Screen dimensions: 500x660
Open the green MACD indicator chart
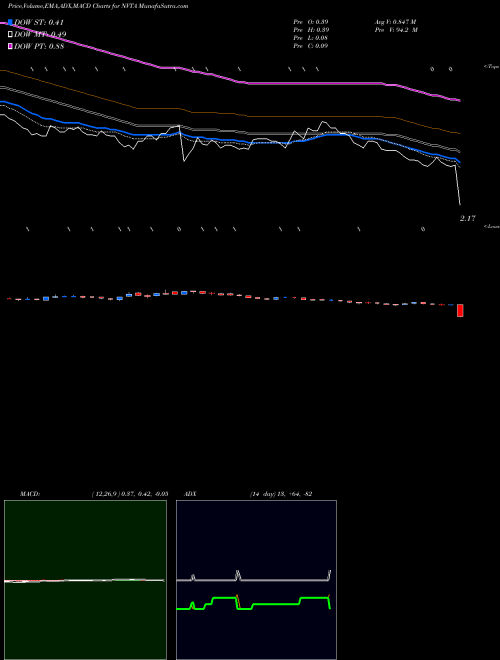(x=85, y=580)
